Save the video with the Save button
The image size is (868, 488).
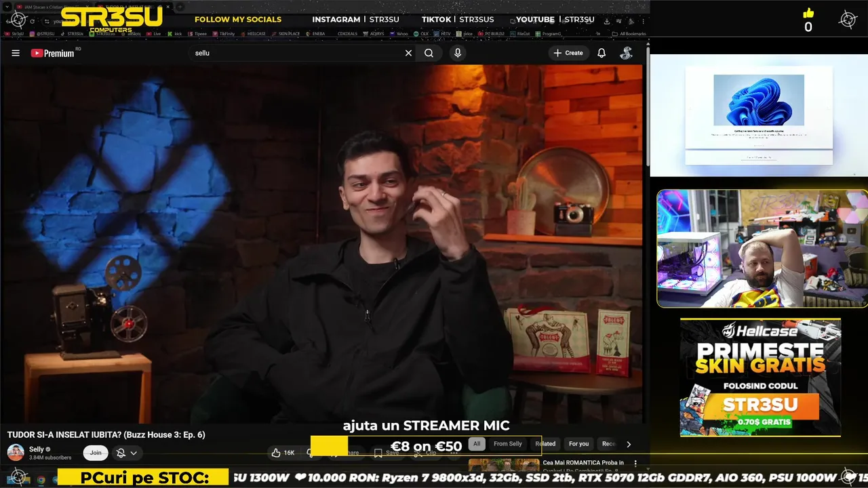(x=387, y=453)
